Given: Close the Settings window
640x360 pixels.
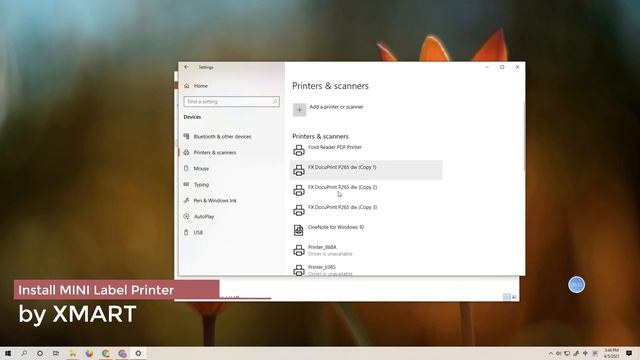Looking at the screenshot, I should click(x=518, y=67).
